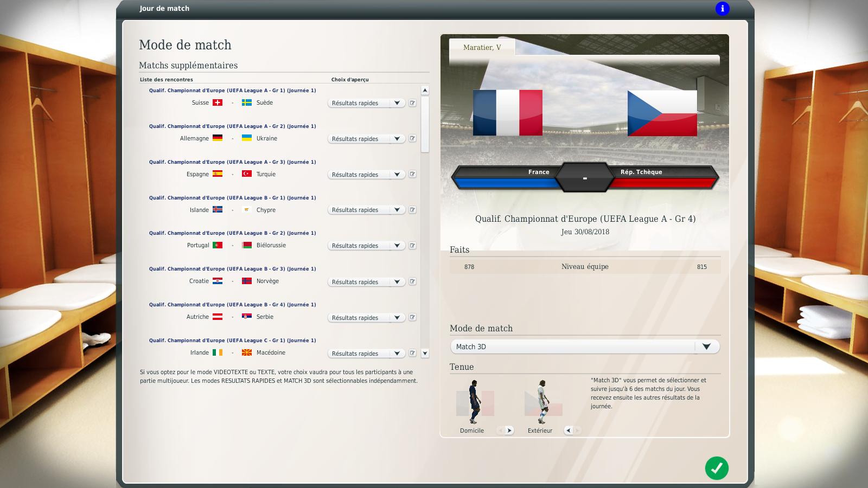Screen dimensions: 868x488
Task: Click the Suisse flag icon
Action: pyautogui.click(x=218, y=102)
